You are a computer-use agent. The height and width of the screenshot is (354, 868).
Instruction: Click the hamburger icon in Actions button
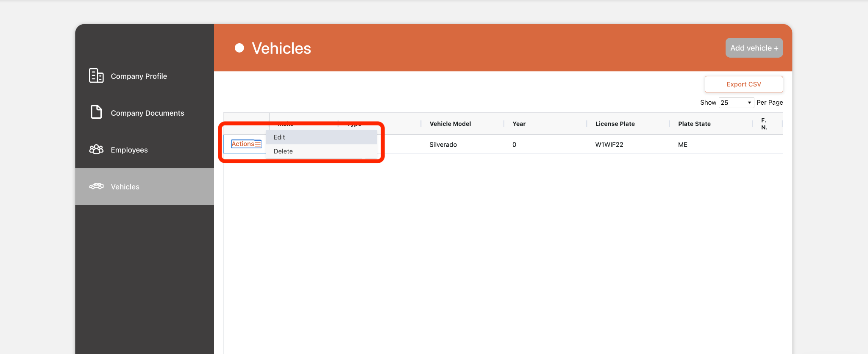(258, 144)
